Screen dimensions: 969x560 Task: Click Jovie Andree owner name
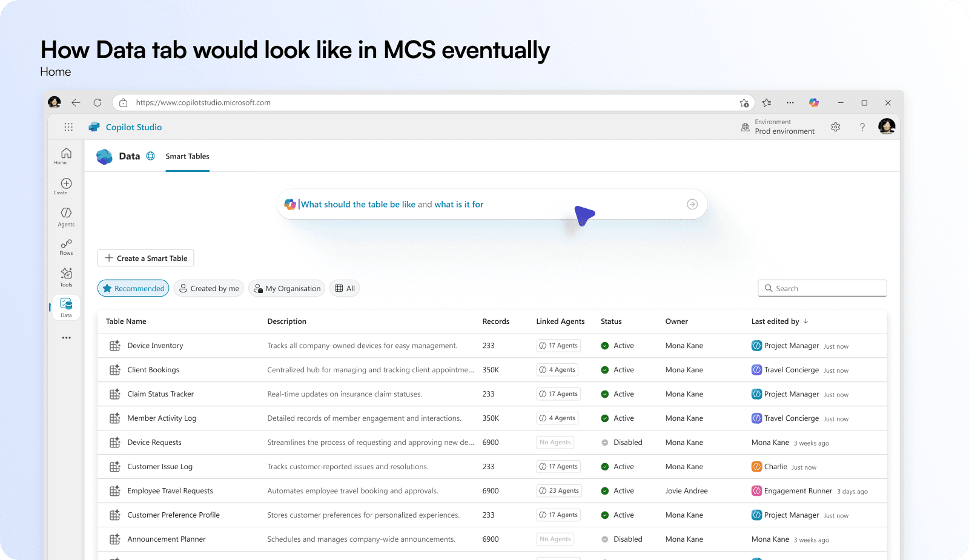[686, 491]
